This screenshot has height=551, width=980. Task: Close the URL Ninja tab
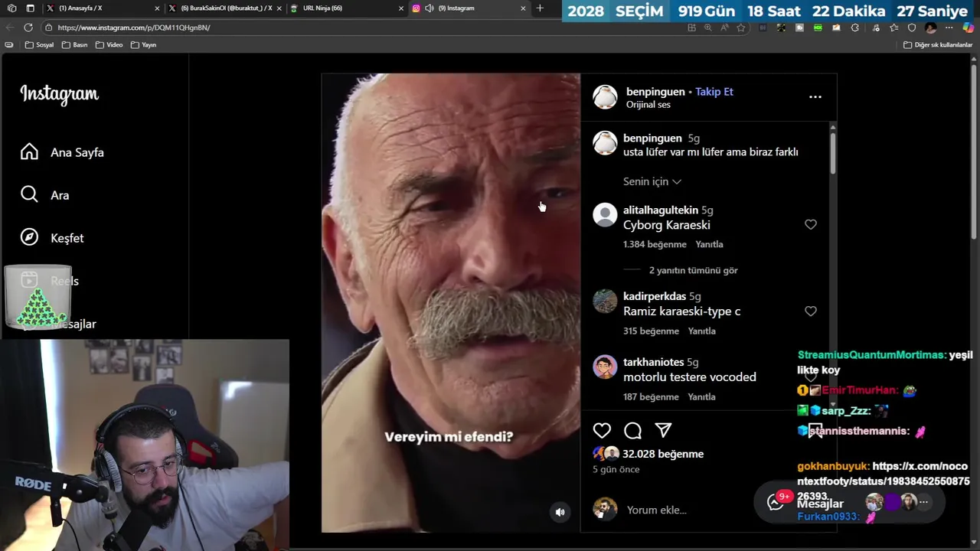pyautogui.click(x=400, y=8)
